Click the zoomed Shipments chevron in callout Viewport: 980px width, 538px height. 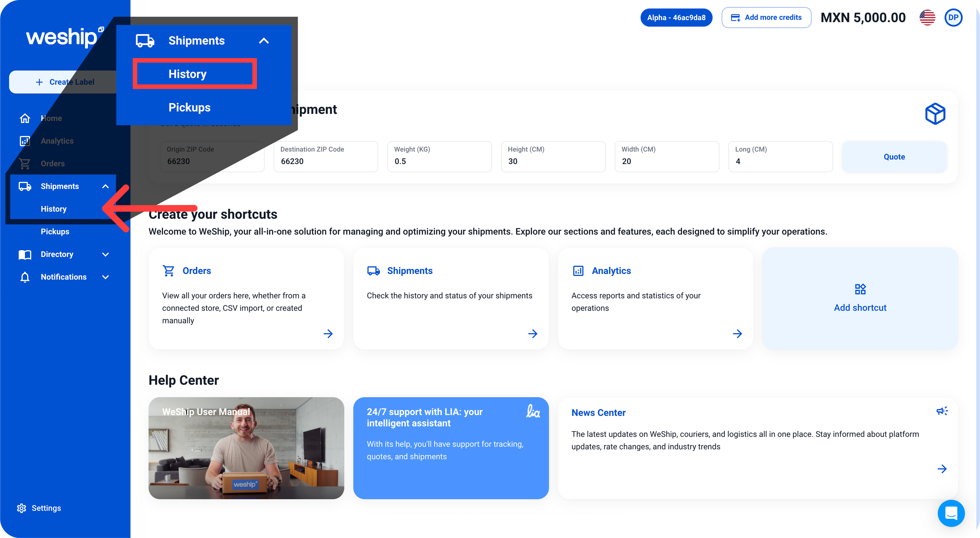(x=264, y=41)
